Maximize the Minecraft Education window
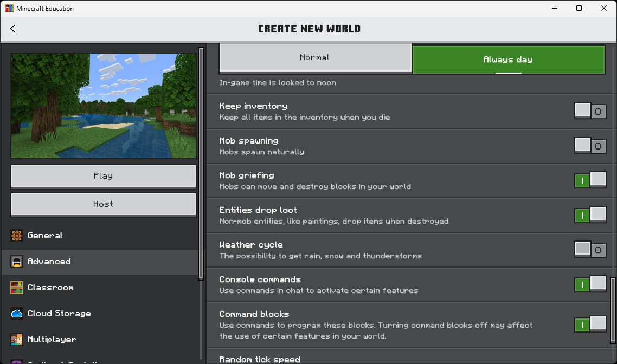Viewport: 617px width, 364px height. 579,8
